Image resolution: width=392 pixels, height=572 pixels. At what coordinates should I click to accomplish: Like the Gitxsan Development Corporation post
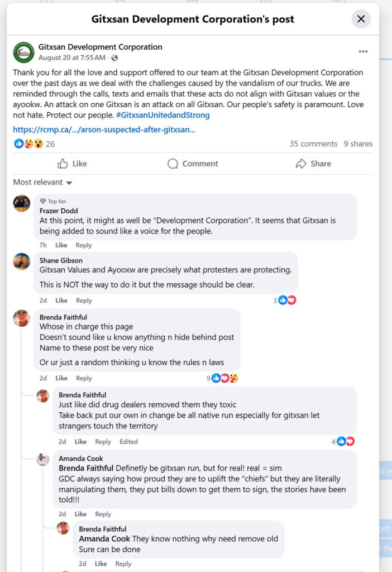(73, 164)
